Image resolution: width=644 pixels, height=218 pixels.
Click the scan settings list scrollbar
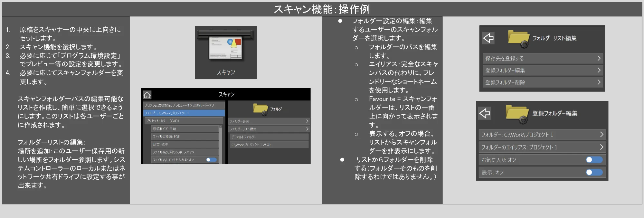click(x=221, y=144)
